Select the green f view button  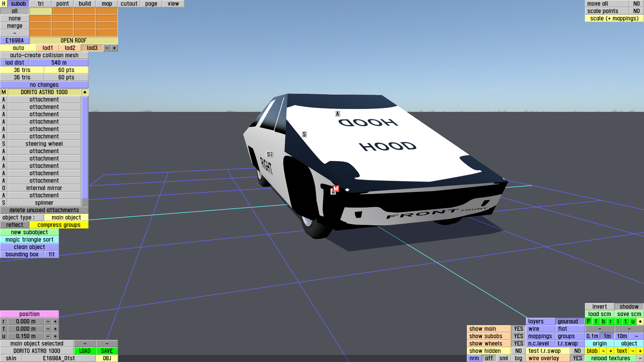[596, 321]
